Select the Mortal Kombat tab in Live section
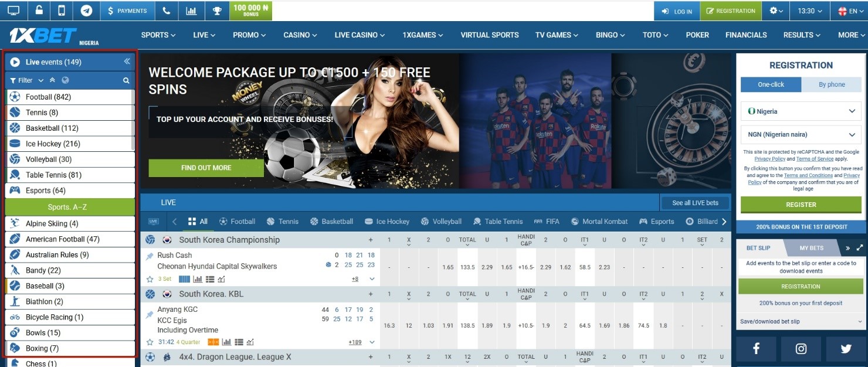The image size is (868, 367). click(599, 222)
